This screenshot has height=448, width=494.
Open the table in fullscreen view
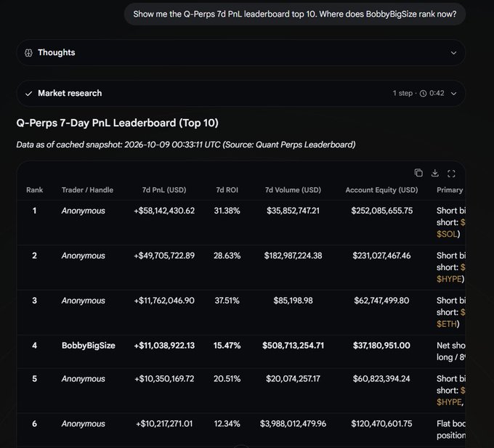(451, 174)
